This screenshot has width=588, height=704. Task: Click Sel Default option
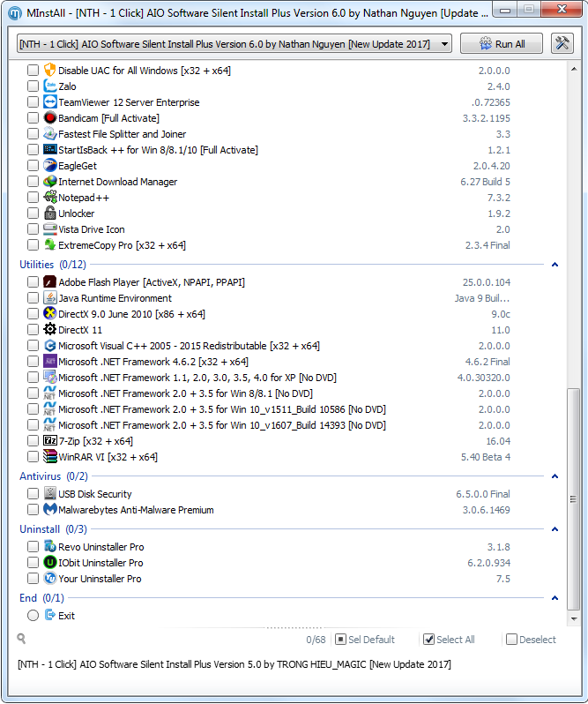tap(365, 640)
